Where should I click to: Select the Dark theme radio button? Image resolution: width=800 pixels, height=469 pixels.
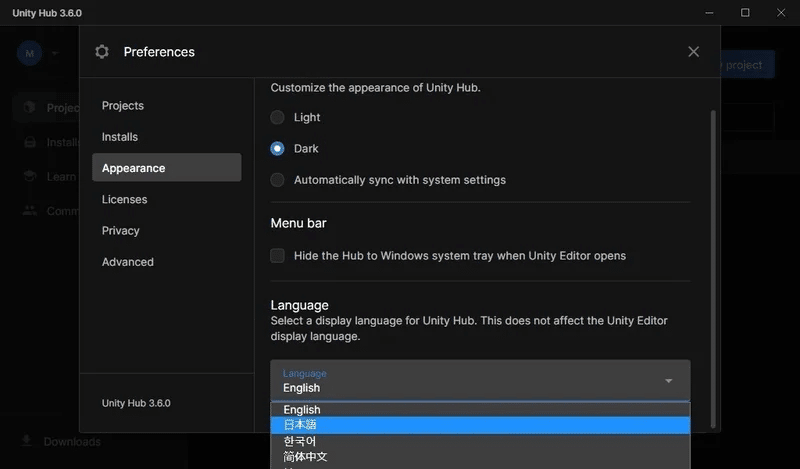[x=277, y=149]
